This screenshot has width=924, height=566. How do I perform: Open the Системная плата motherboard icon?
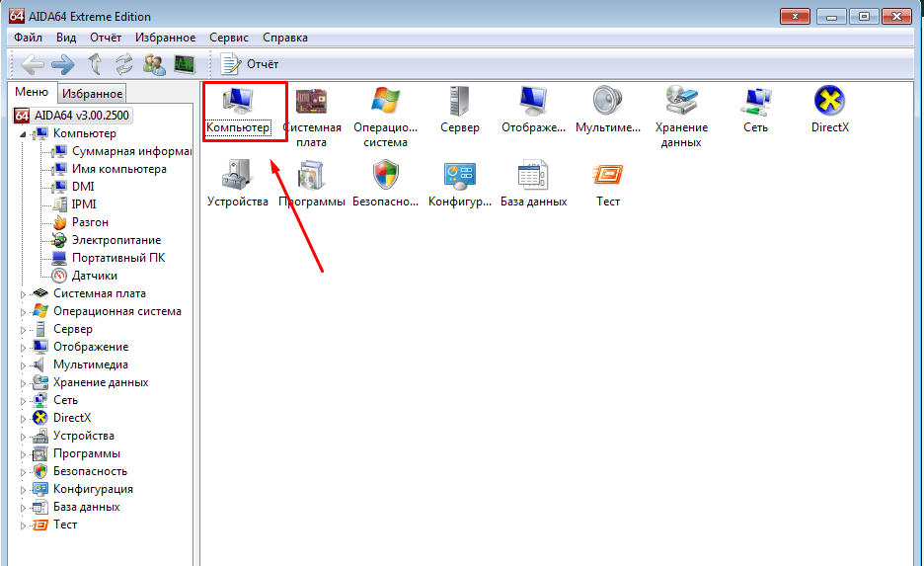(x=311, y=118)
